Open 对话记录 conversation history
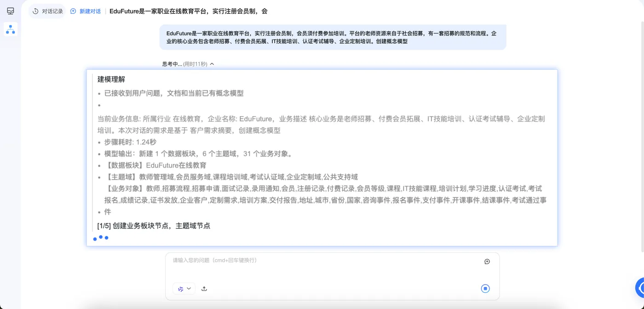Image resolution: width=644 pixels, height=309 pixels. 47,11
